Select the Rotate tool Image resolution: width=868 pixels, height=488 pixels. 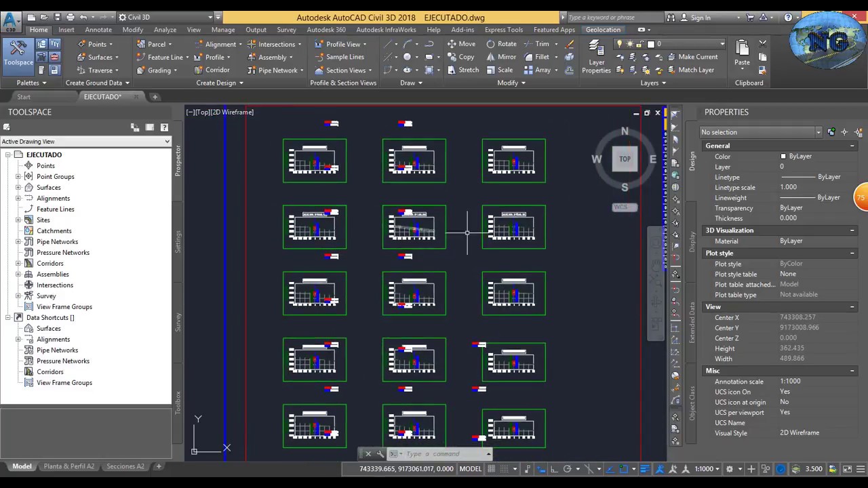[501, 44]
